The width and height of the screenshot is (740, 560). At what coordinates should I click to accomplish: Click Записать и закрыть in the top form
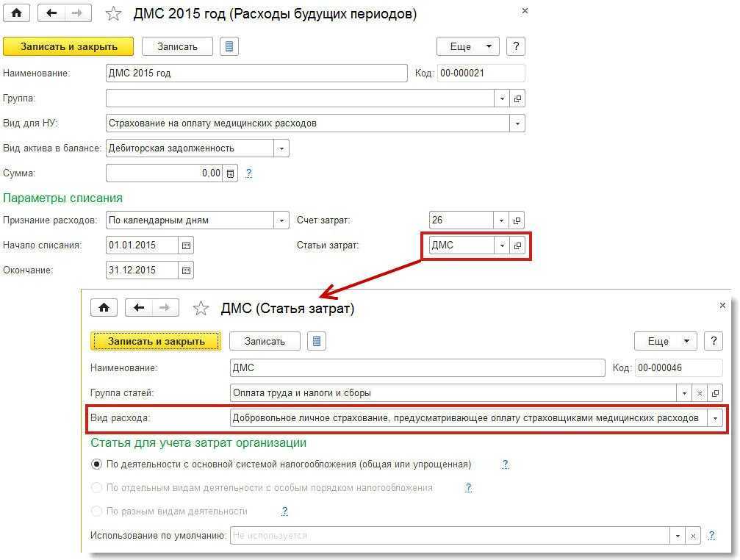pos(68,46)
